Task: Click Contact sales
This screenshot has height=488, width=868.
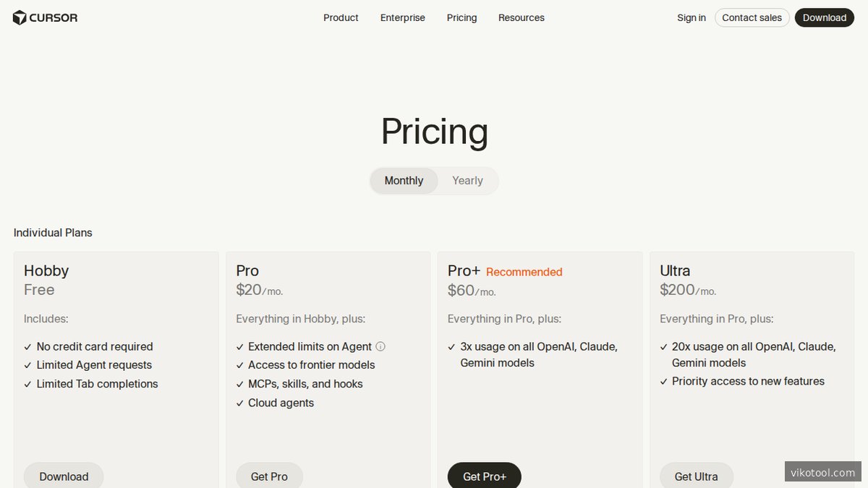Action: [x=752, y=17]
